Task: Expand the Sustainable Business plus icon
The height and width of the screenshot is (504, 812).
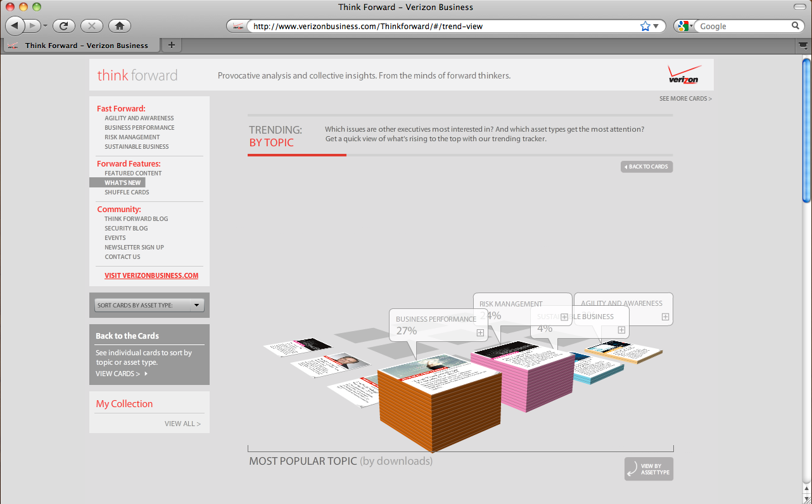Action: click(621, 330)
